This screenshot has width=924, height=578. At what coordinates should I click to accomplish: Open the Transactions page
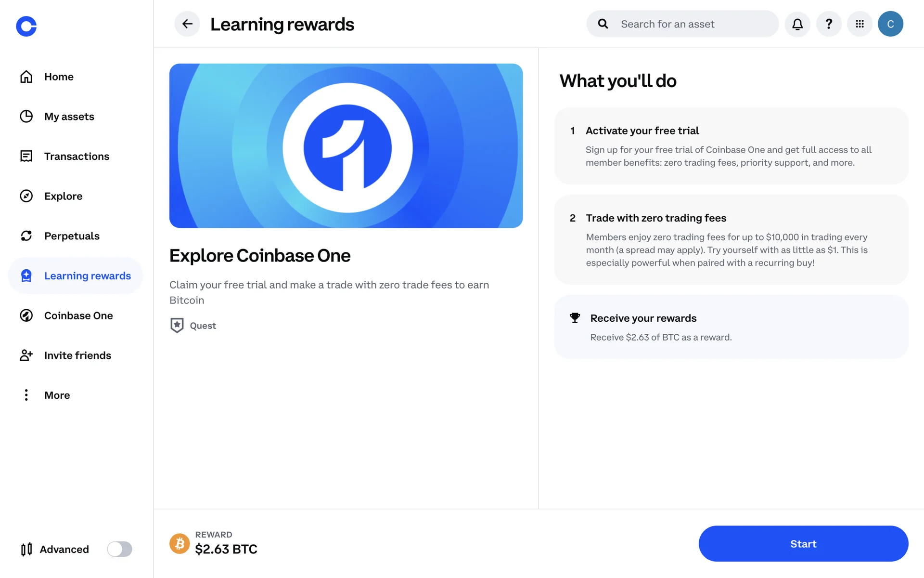(76, 156)
